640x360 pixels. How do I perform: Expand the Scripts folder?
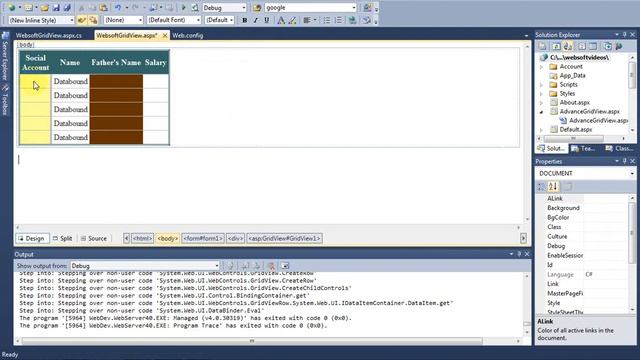[542, 85]
